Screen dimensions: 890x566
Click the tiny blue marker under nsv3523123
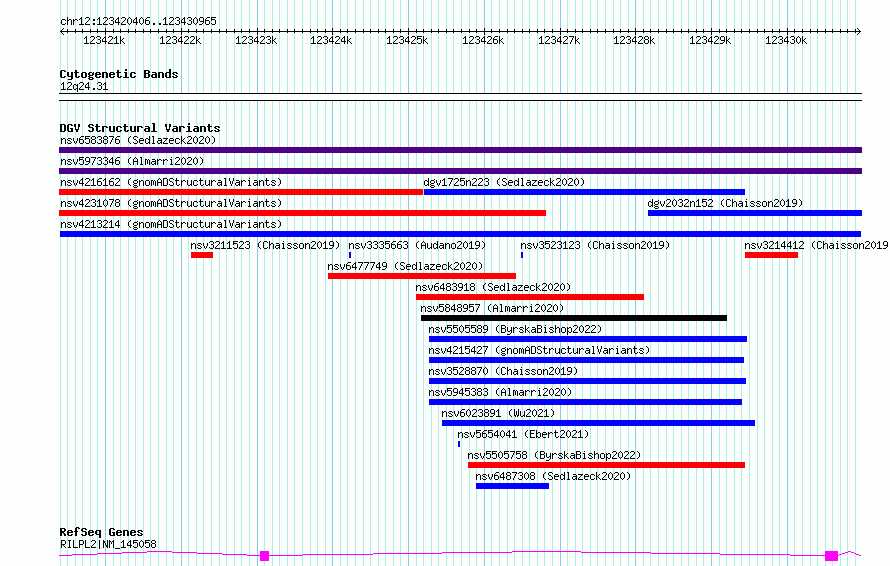[x=522, y=255]
